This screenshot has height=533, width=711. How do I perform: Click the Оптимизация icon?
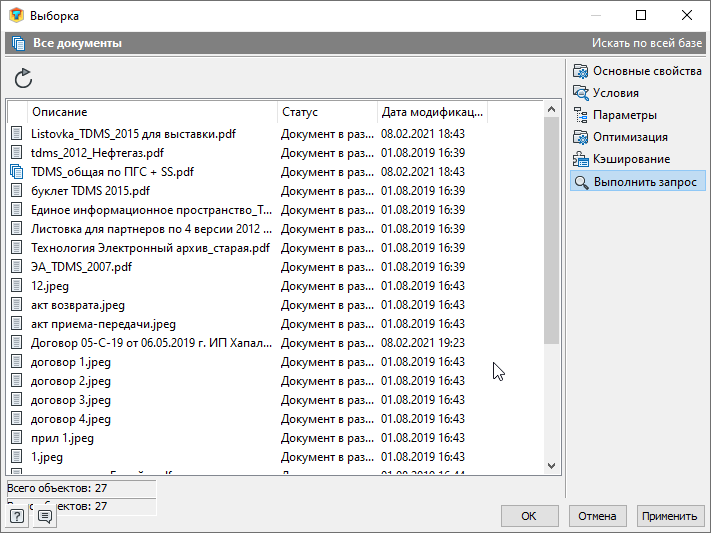[x=580, y=138]
